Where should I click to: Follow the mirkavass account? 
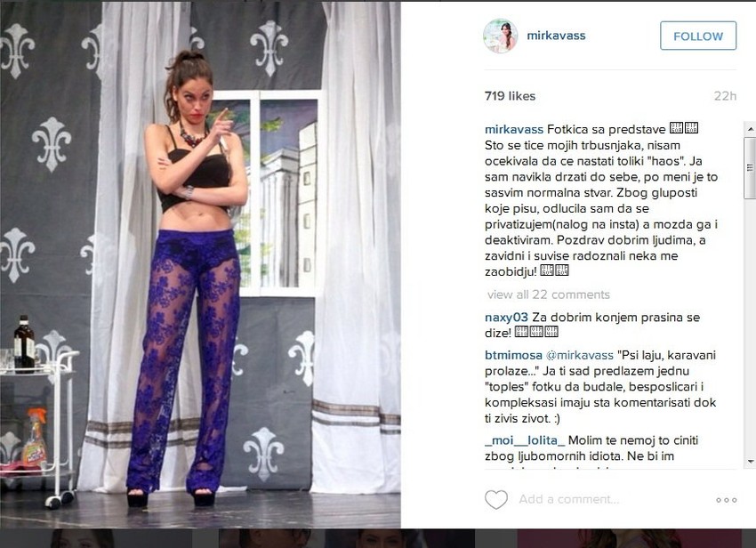[698, 36]
